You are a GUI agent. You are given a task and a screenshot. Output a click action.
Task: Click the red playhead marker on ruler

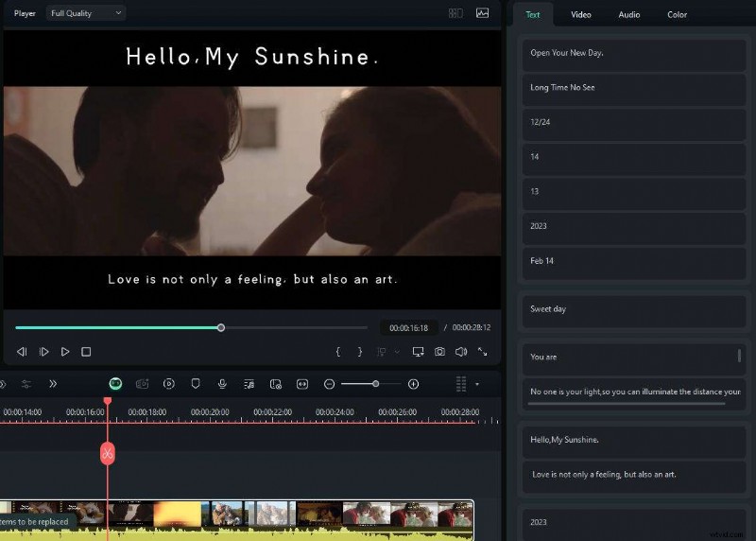[x=108, y=401]
